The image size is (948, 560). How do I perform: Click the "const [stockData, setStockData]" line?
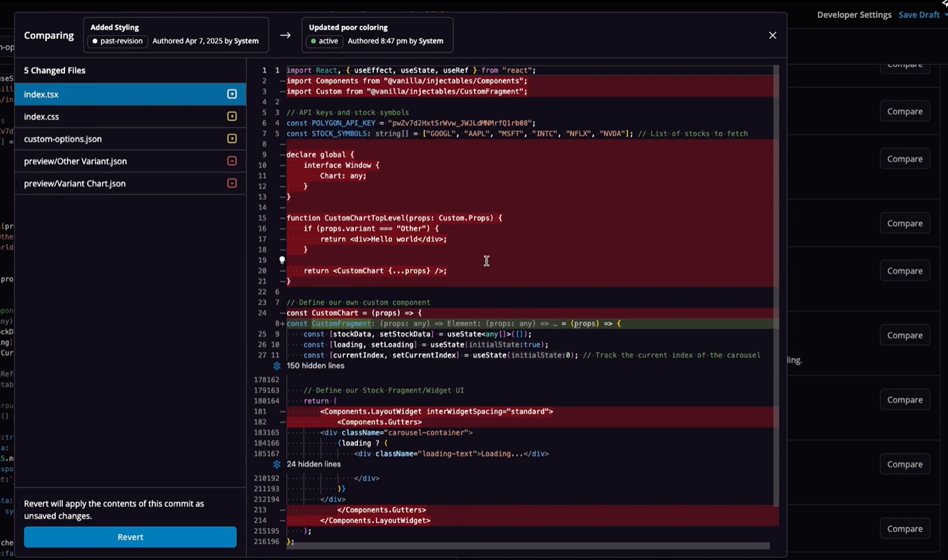pos(418,334)
